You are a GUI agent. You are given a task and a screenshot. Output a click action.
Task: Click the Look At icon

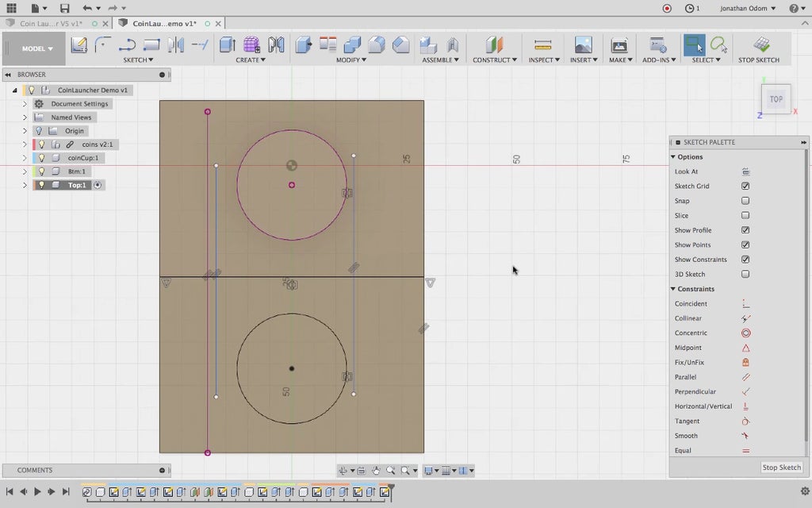tap(745, 171)
